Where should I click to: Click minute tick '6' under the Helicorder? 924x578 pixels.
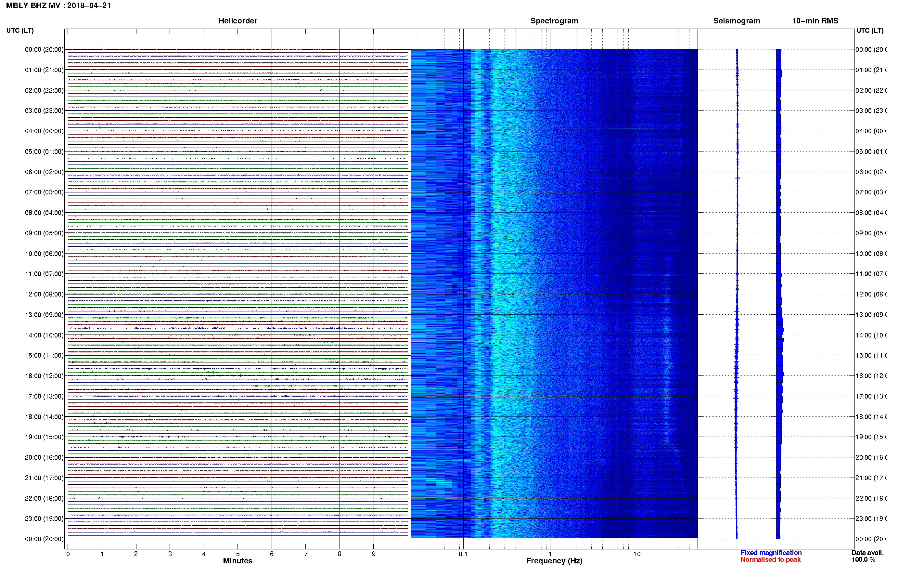coord(272,554)
